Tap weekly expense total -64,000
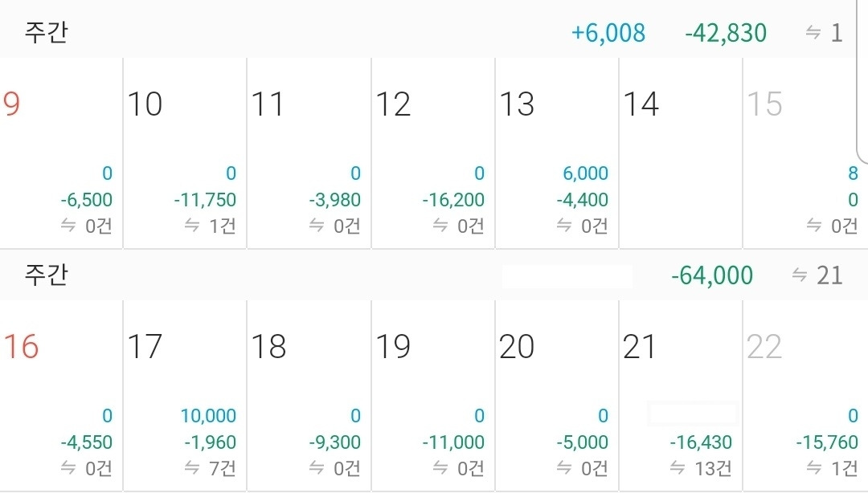 point(712,275)
